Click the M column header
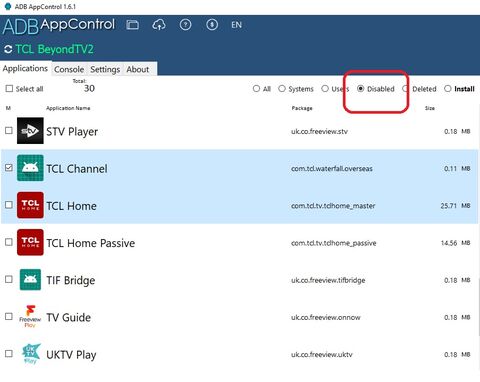This screenshot has height=382, width=480. point(8,108)
